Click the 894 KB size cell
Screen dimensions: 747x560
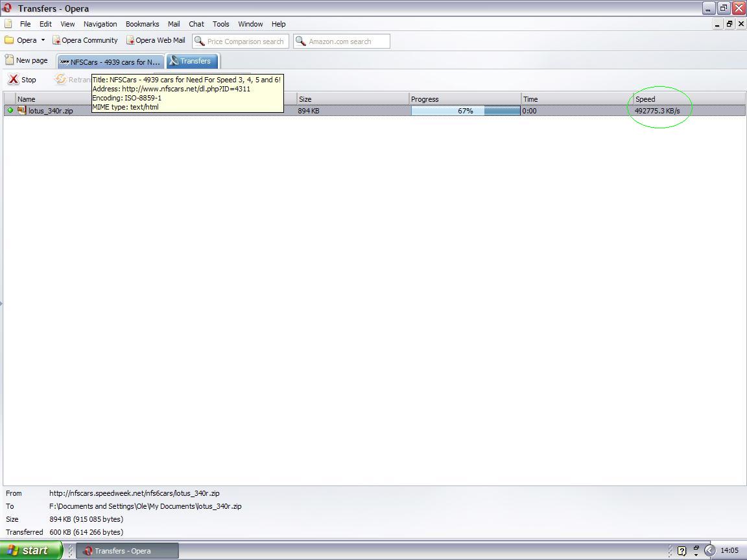coord(309,110)
